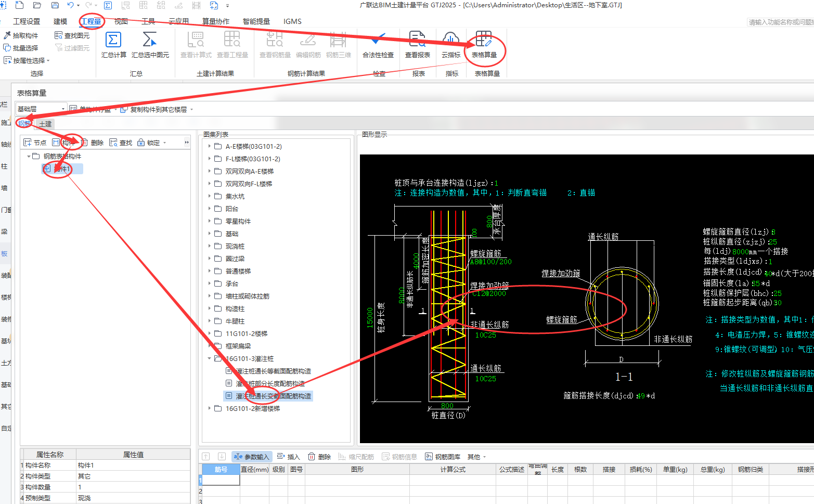Switch to the 土建 tab
The width and height of the screenshot is (814, 504).
tap(45, 124)
